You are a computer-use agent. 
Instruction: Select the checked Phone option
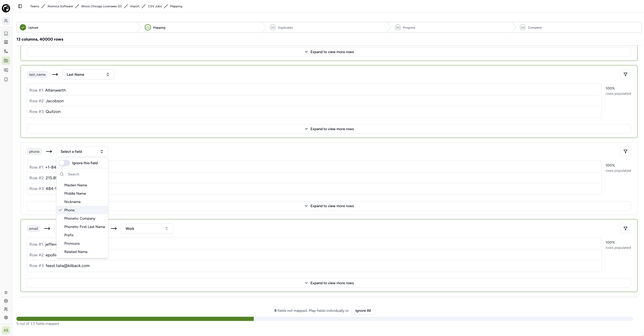82,210
